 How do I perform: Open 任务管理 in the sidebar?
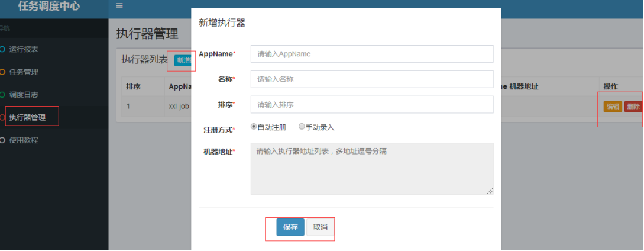click(24, 72)
